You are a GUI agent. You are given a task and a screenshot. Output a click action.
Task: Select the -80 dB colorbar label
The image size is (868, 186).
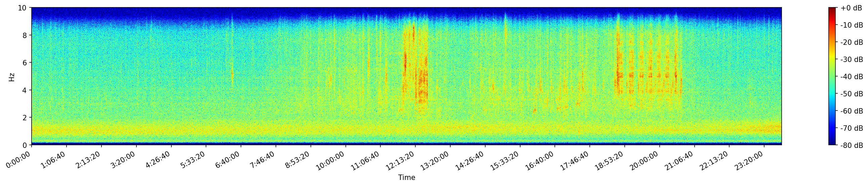click(852, 146)
